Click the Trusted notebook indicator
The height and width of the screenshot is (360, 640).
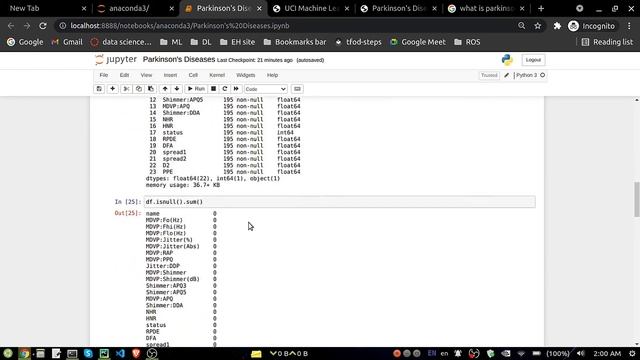(x=489, y=75)
